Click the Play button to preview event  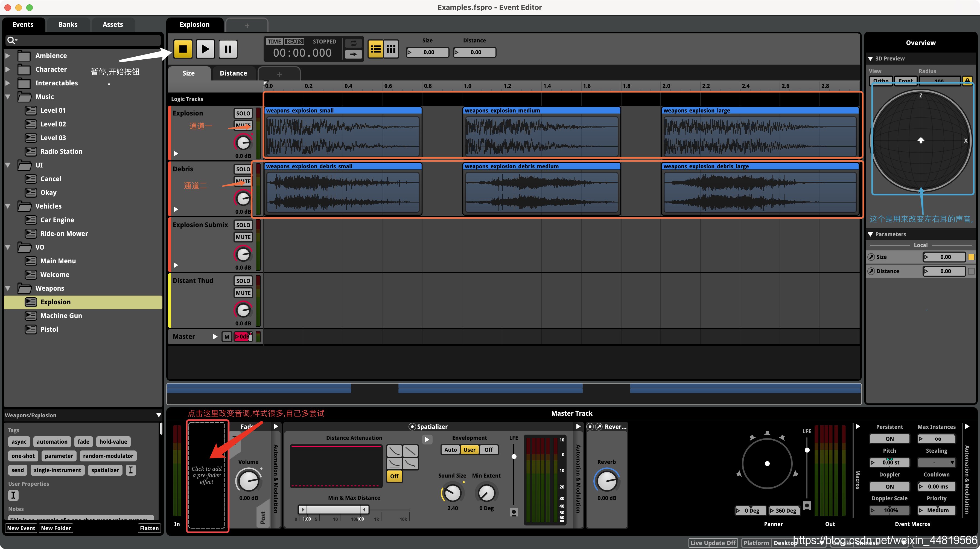click(x=205, y=48)
